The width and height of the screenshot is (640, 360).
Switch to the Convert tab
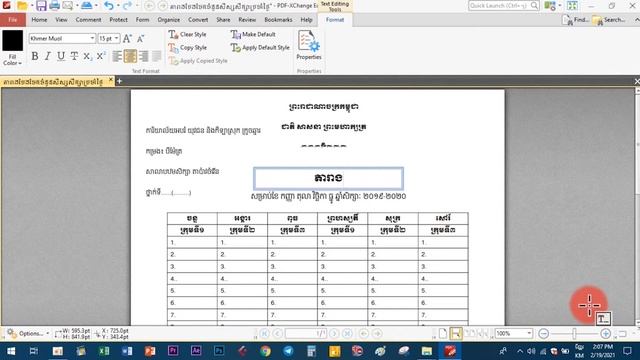click(x=198, y=20)
